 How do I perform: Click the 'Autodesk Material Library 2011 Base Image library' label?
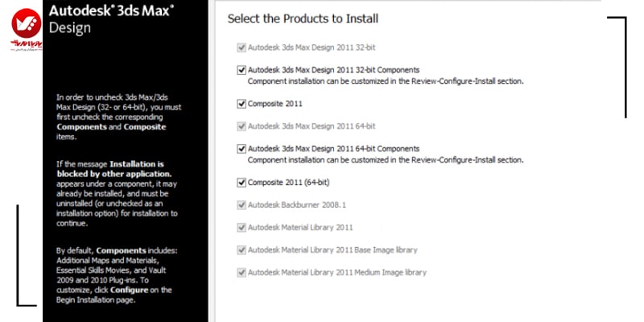[x=332, y=250]
